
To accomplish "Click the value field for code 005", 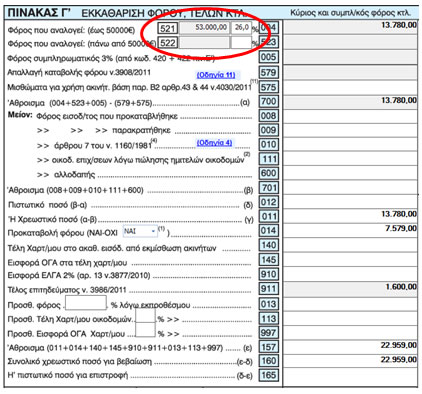I will pos(350,57).
